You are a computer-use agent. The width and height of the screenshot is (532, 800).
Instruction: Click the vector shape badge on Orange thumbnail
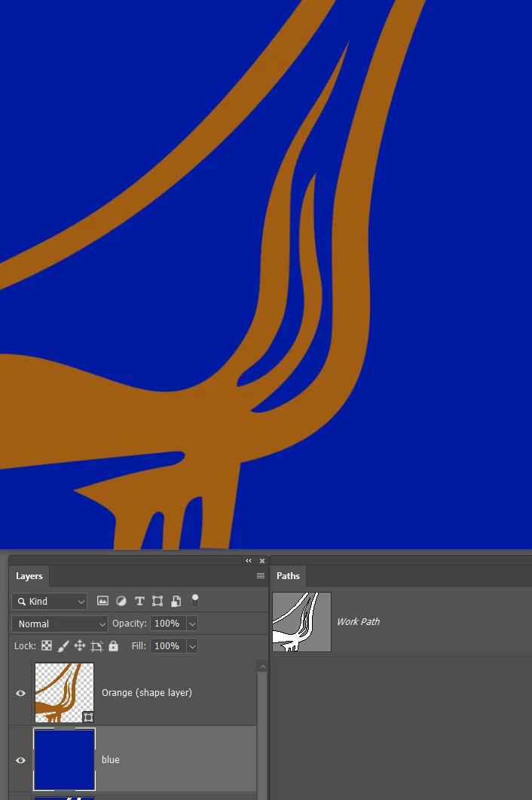tap(88, 717)
